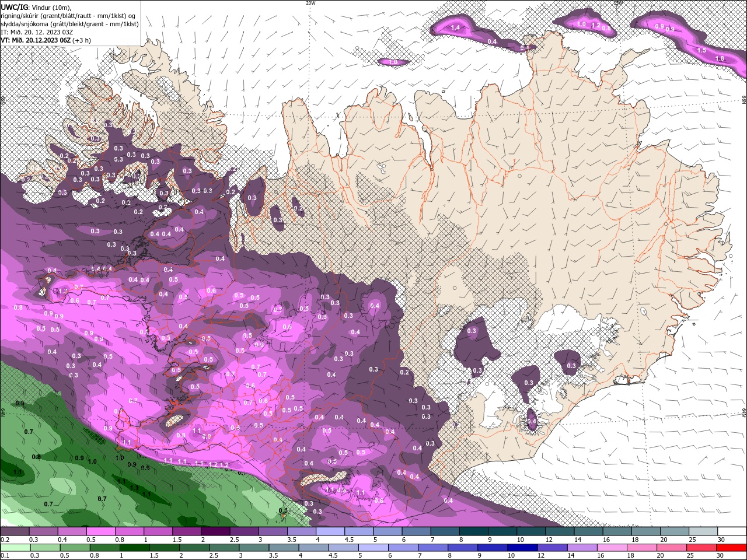Viewport: 747px width, 560px height.
Task: Click the snow legend swatch between 4 and 4.5
Action: point(329,531)
